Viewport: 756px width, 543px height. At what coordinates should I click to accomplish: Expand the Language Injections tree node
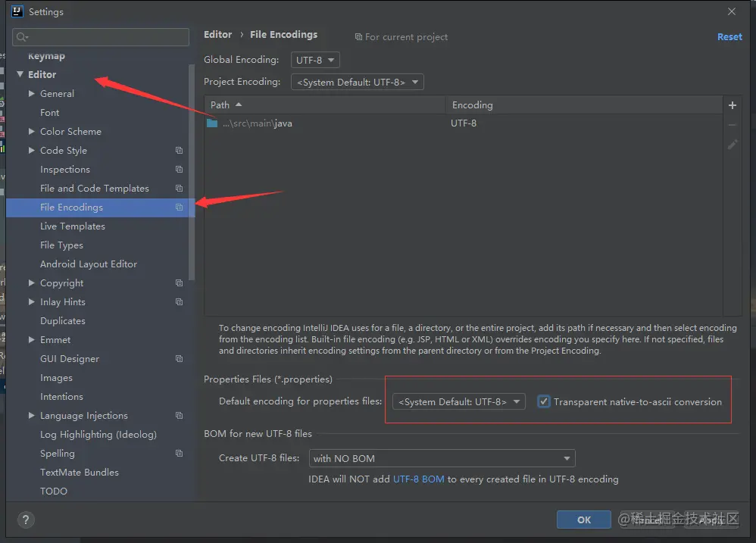click(x=31, y=415)
